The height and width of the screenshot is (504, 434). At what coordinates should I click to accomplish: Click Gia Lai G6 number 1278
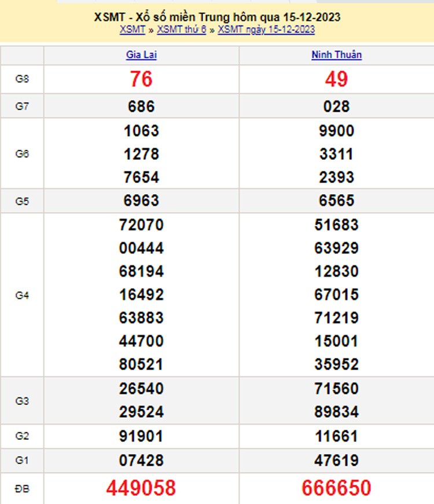(x=141, y=155)
